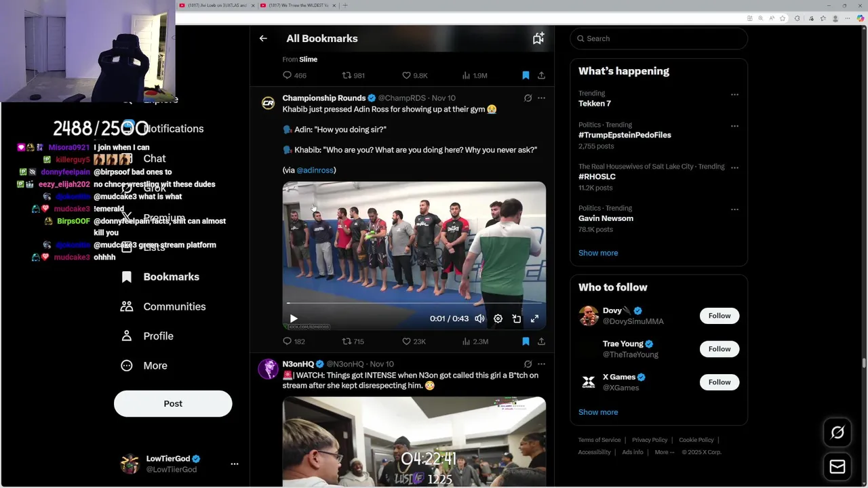868x488 pixels.
Task: Open more options for #RHOSLC trend
Action: [x=734, y=167]
